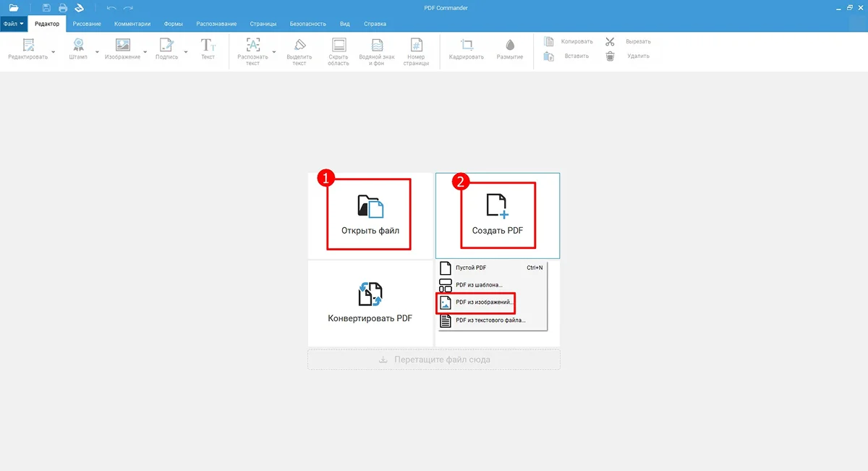This screenshot has height=471, width=868.
Task: Open the File (Файл) dropdown menu
Action: coord(14,24)
